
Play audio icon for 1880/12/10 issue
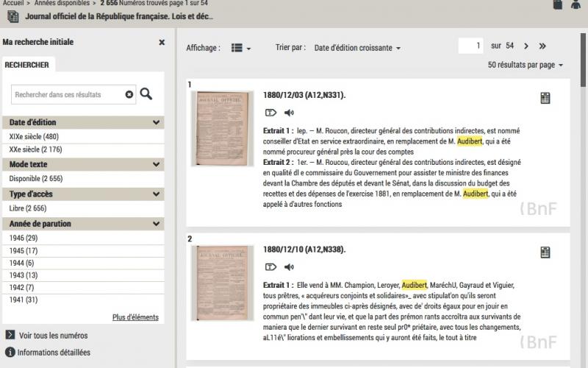289,267
